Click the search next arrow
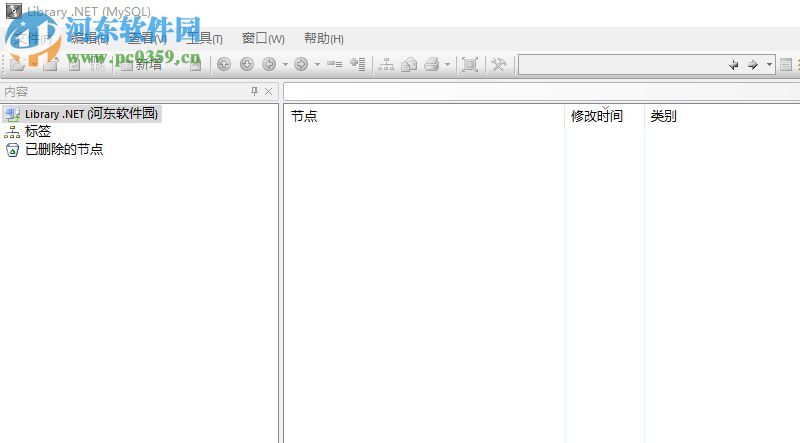 (753, 65)
